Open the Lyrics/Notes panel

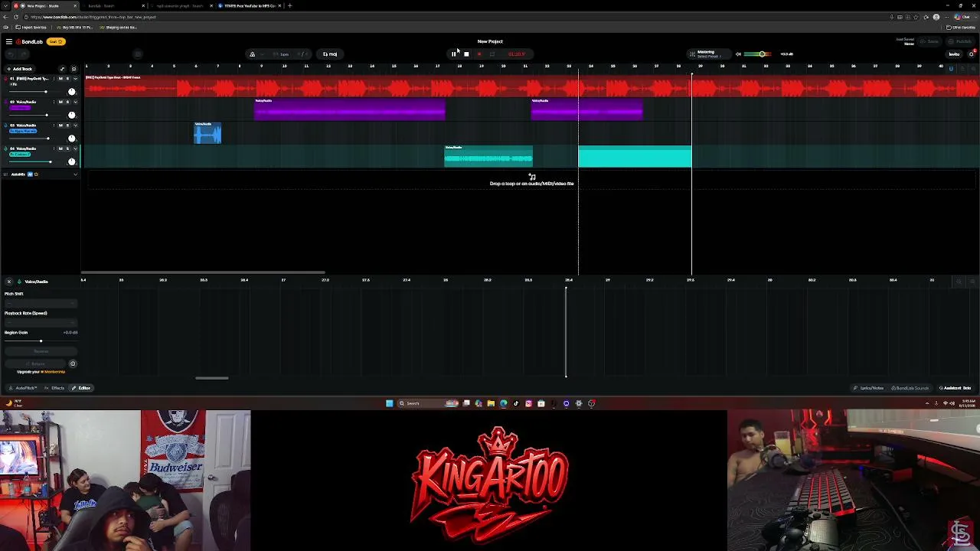tap(869, 388)
